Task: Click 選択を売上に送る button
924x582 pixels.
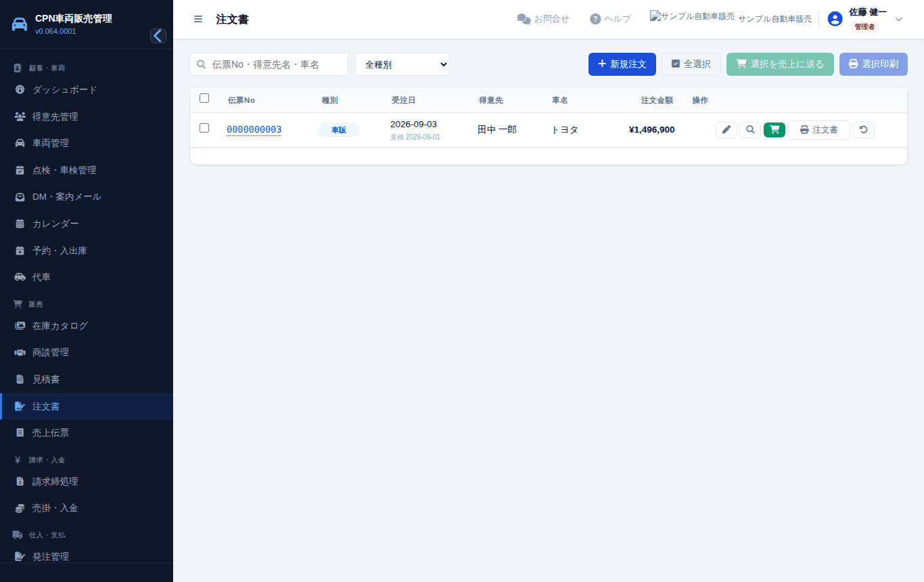Action: (780, 64)
